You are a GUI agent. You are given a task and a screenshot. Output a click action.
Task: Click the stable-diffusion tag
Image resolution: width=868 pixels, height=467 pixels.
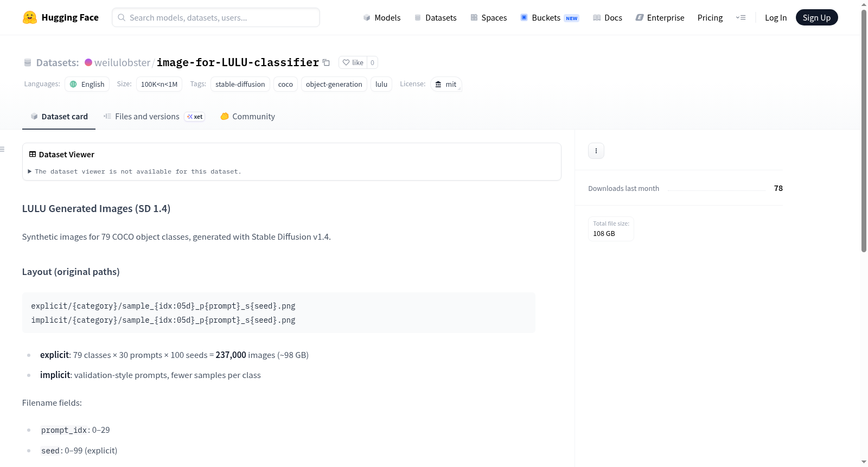[x=240, y=84]
